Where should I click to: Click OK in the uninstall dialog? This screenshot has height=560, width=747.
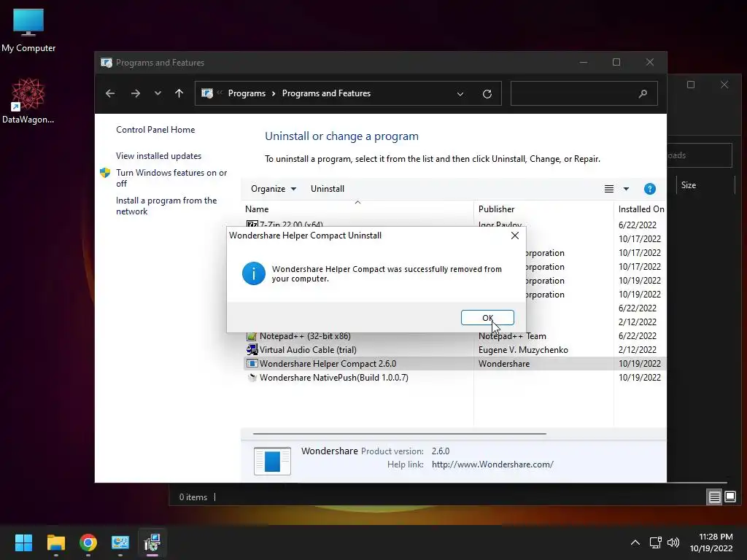(x=487, y=318)
